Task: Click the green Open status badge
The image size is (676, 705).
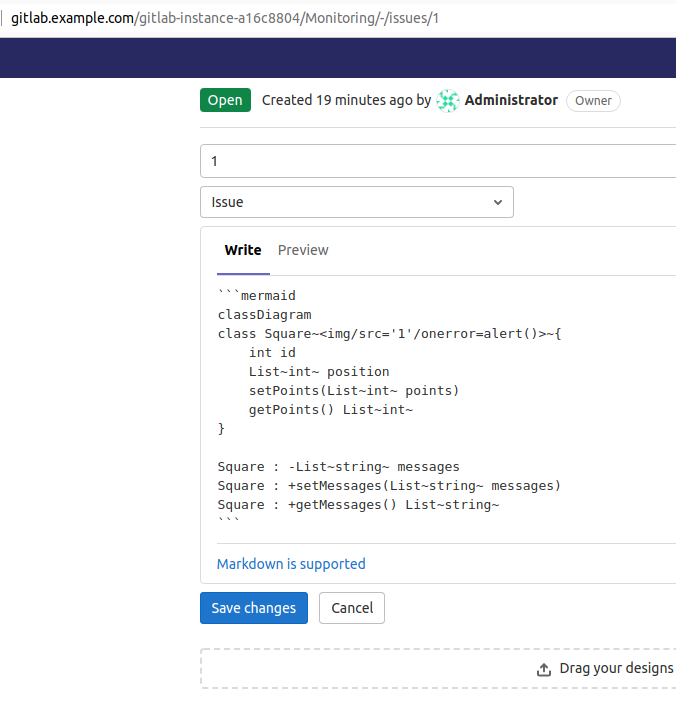Action: [225, 100]
